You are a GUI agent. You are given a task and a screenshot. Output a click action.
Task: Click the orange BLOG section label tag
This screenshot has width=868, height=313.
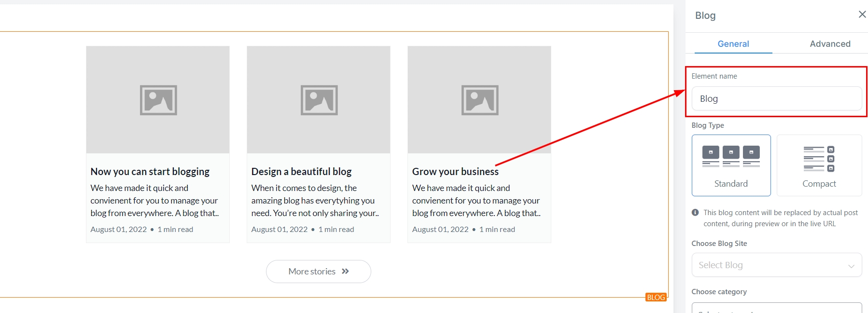[656, 298]
